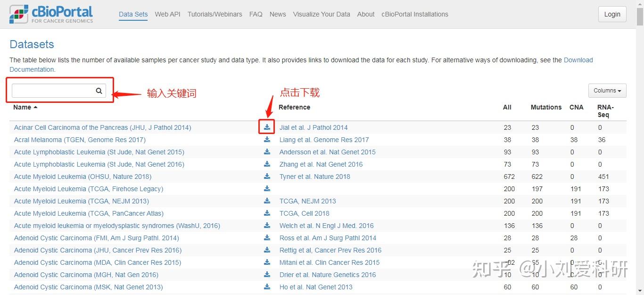Download the Acinar Cell Carcinoma dataset
Viewport: 644px width, 295px height.
[x=267, y=127]
